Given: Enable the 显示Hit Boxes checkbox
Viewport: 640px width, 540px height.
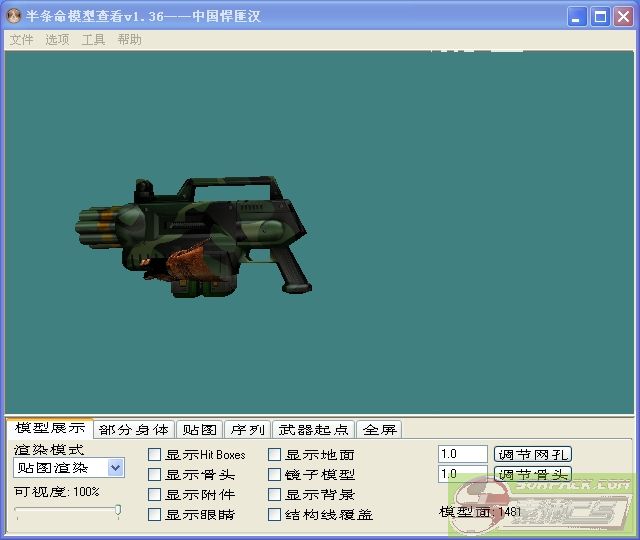Looking at the screenshot, I should point(155,455).
